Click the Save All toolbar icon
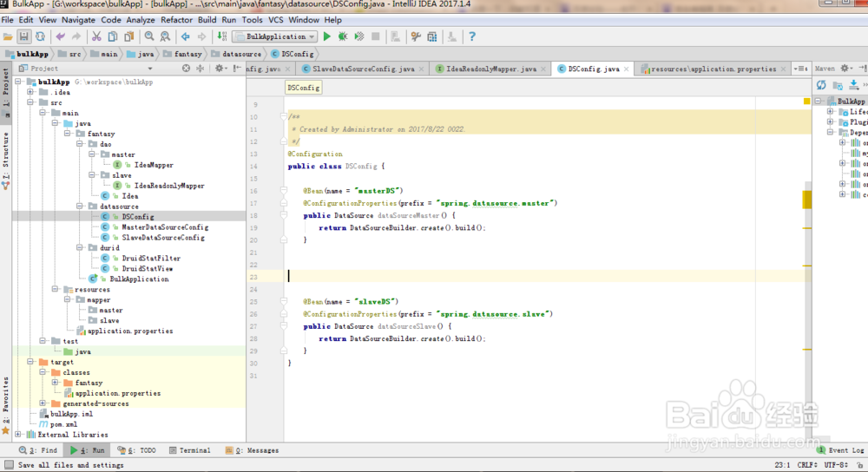868x472 pixels. pyautogui.click(x=23, y=36)
